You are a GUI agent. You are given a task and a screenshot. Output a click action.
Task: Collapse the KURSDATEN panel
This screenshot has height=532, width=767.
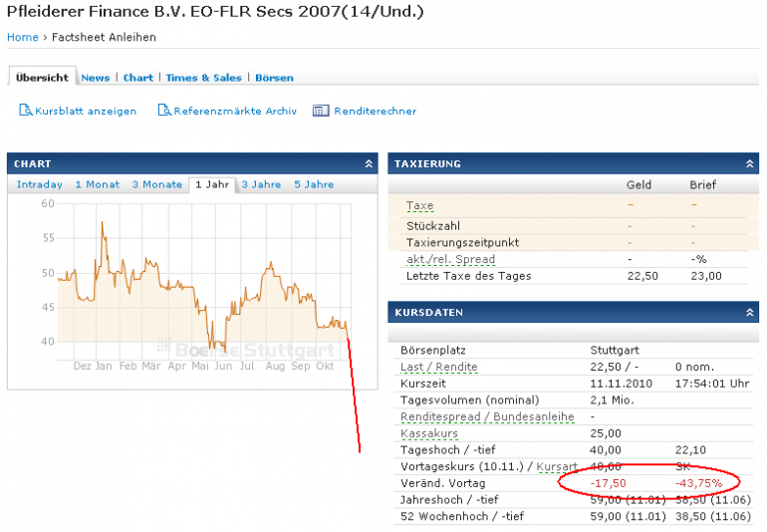click(x=749, y=312)
